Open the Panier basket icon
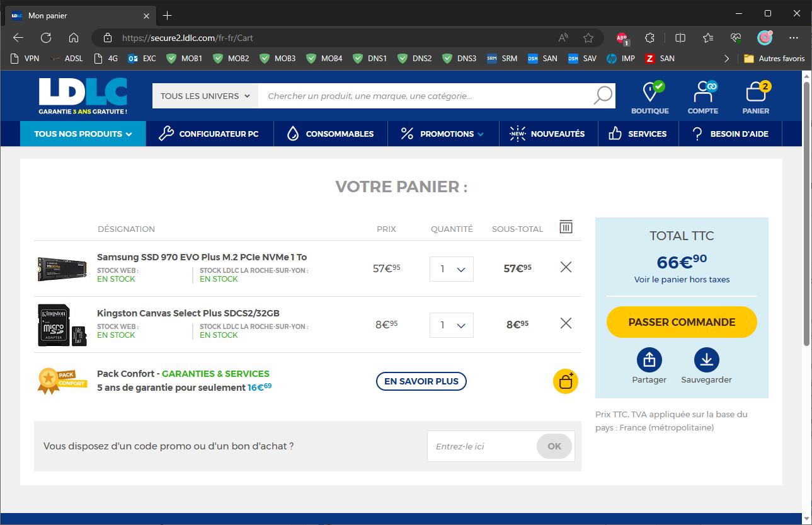 pos(756,97)
